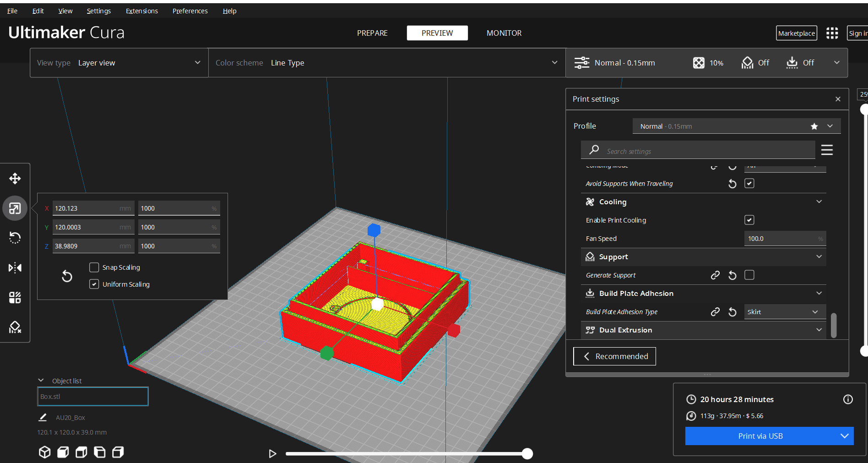This screenshot has width=868, height=463.
Task: Collapse print settings summary bar chevron
Action: [x=836, y=63]
